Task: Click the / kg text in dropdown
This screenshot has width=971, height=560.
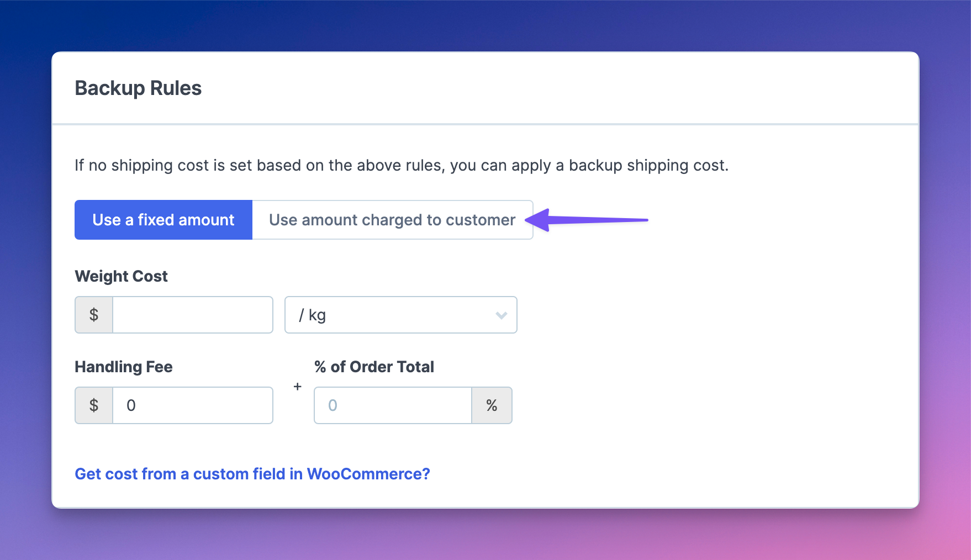Action: [312, 315]
